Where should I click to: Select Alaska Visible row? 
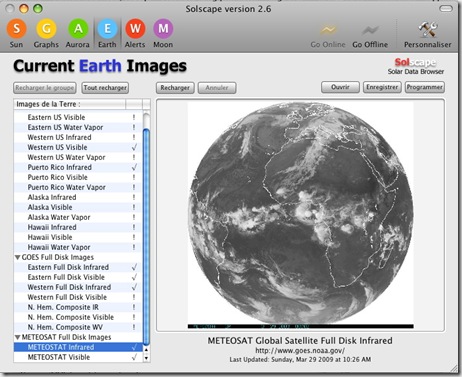(78, 207)
